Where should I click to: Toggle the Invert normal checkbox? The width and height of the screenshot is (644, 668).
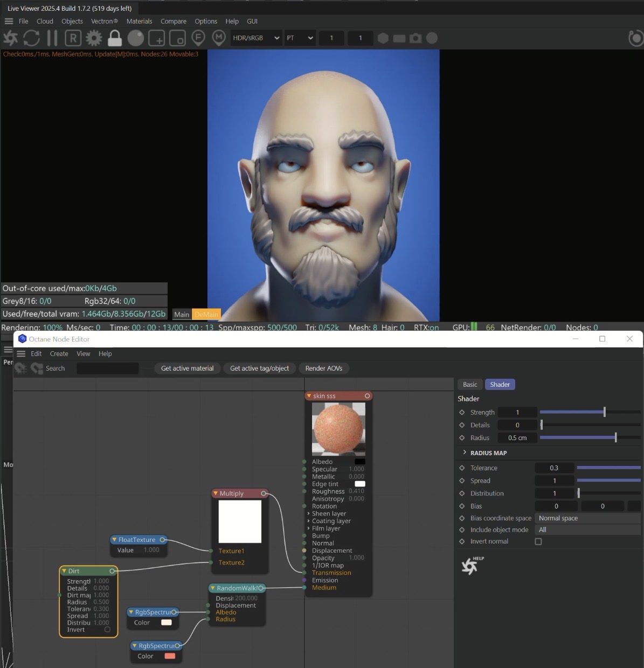point(538,542)
